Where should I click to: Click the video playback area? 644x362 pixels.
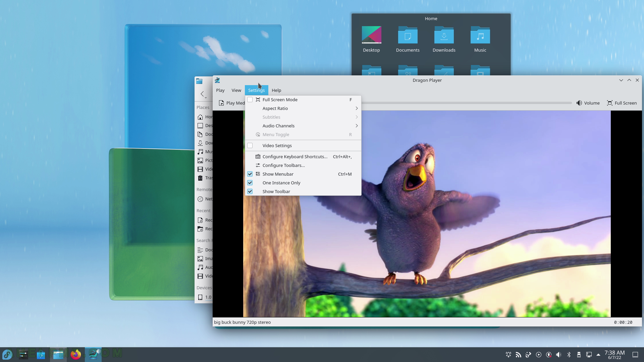[x=427, y=214]
